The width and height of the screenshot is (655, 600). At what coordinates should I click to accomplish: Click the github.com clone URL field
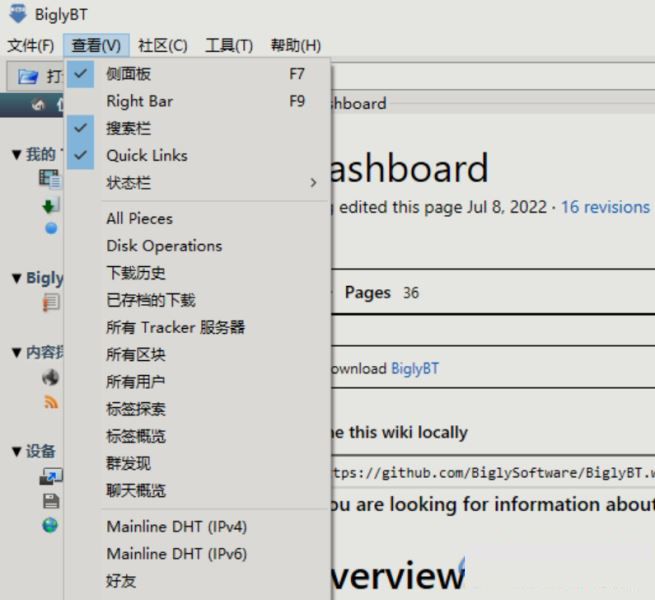(x=493, y=473)
